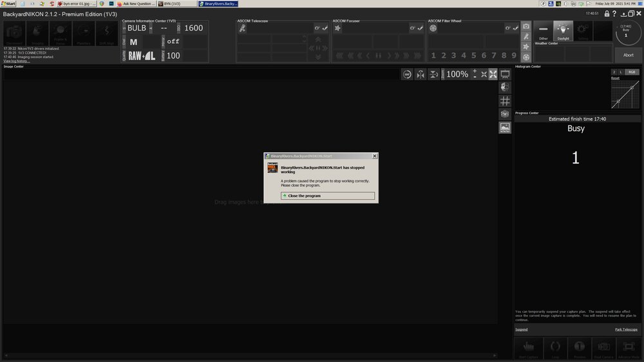This screenshot has height=362, width=644.
Task: Connect the ASCOM Telescope with the checkmark
Action: [325, 28]
